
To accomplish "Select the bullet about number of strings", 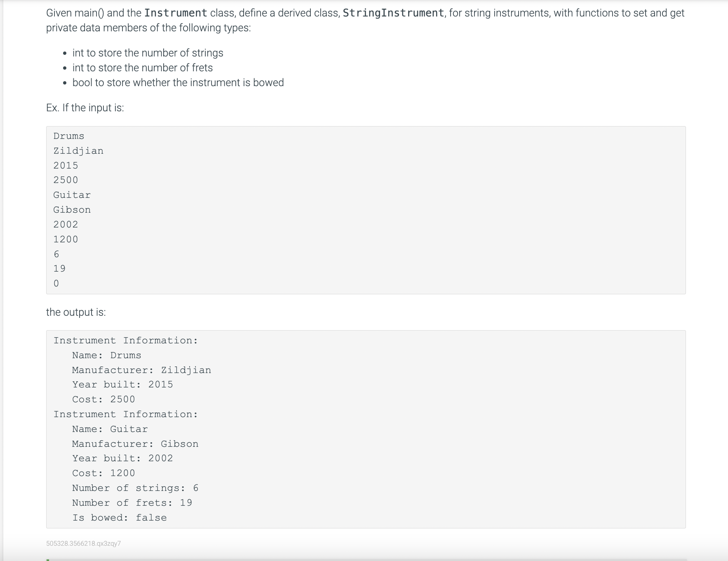I will point(148,53).
